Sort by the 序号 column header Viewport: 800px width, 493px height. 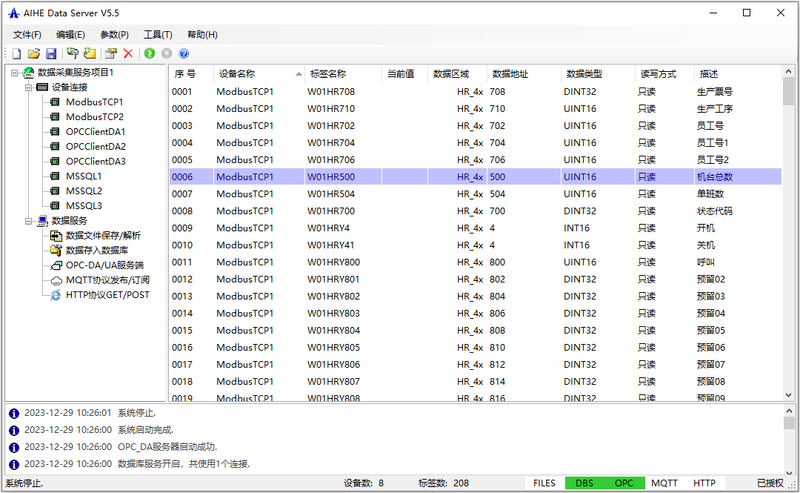click(x=191, y=74)
